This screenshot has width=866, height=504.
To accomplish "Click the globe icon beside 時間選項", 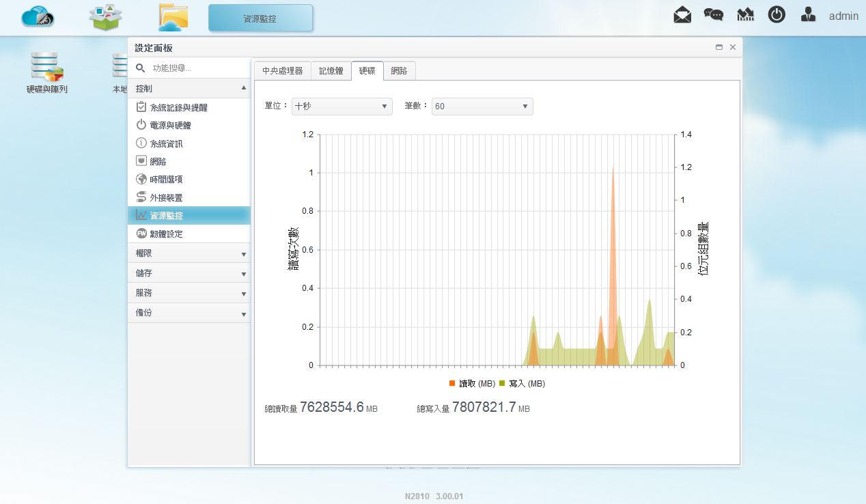I will pyautogui.click(x=141, y=179).
